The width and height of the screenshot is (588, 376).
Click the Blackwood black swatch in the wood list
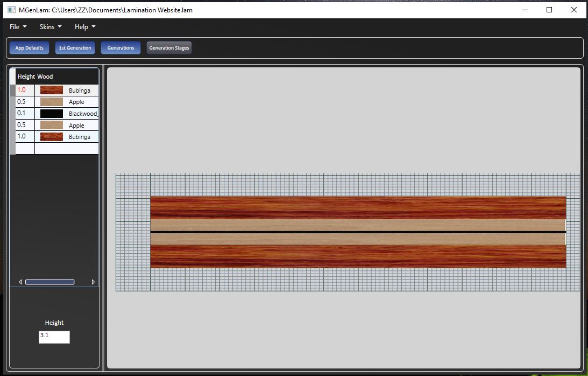coord(52,114)
